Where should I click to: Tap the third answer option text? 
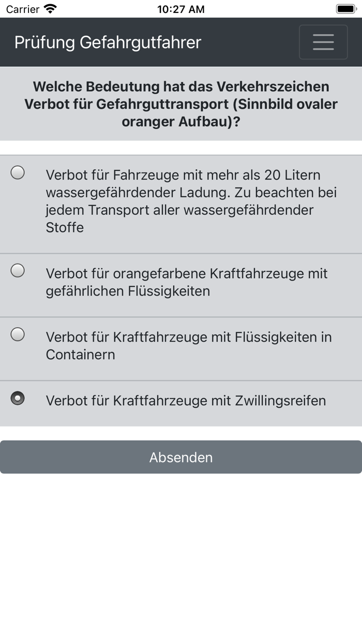pos(189,345)
